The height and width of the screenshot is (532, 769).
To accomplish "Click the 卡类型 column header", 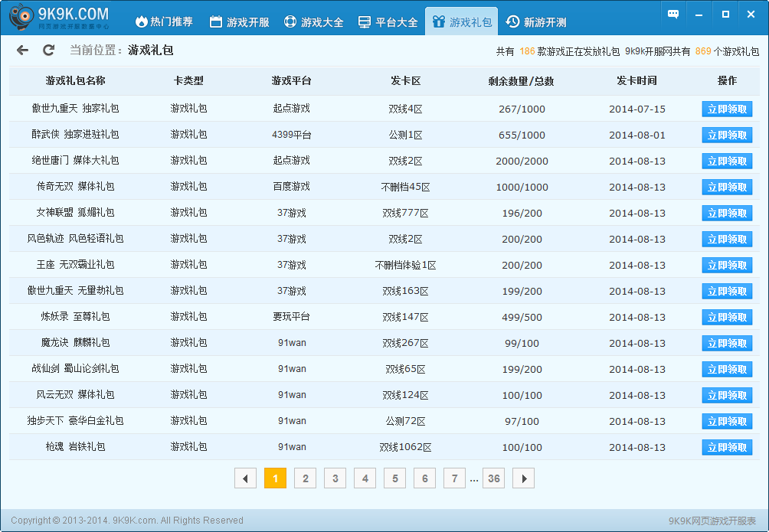I will (x=188, y=80).
